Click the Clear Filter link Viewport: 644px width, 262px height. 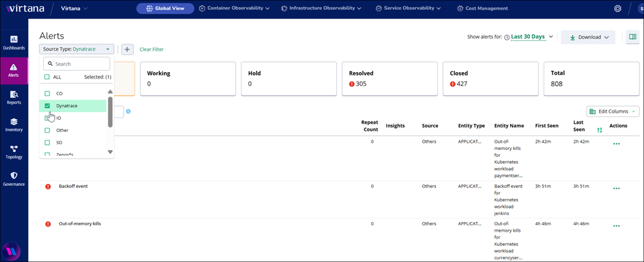151,50
